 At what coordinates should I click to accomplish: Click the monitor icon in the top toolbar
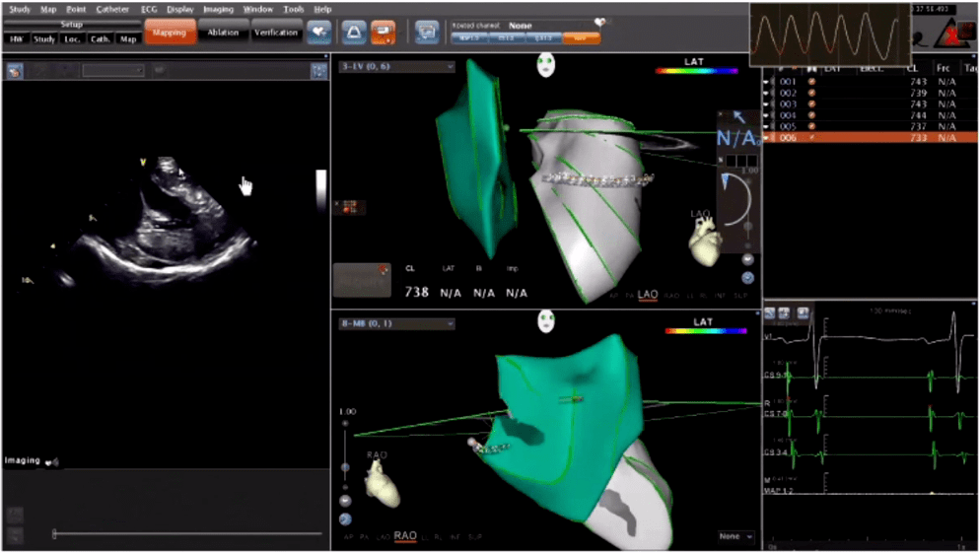click(x=426, y=33)
